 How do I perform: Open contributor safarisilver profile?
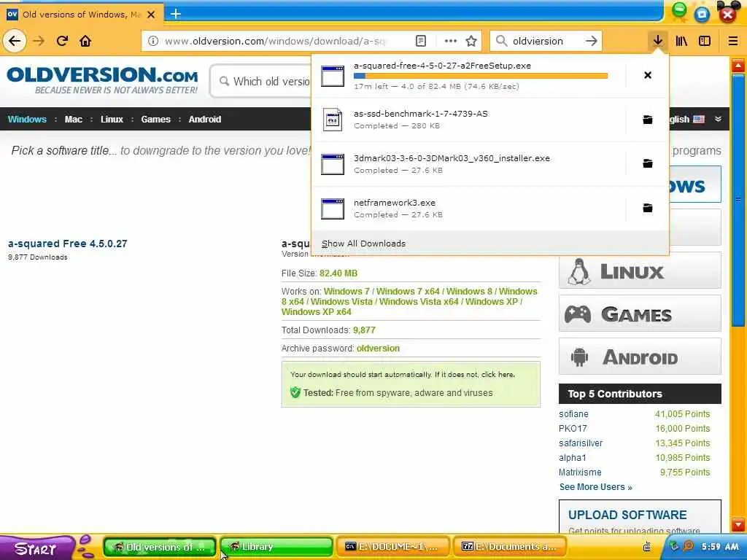point(581,443)
